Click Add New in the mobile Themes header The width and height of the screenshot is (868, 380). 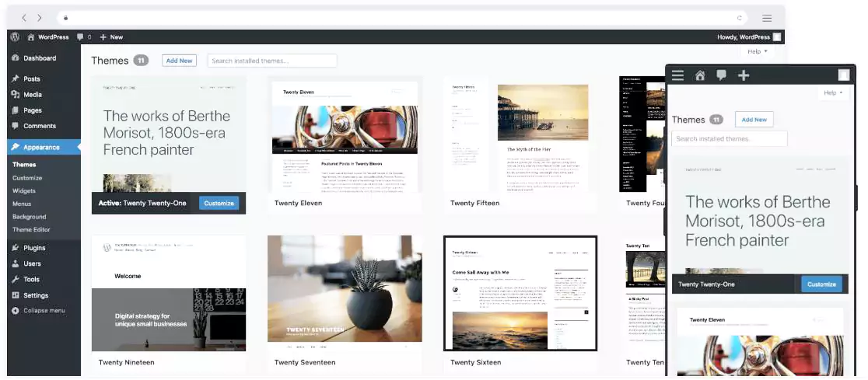(754, 120)
